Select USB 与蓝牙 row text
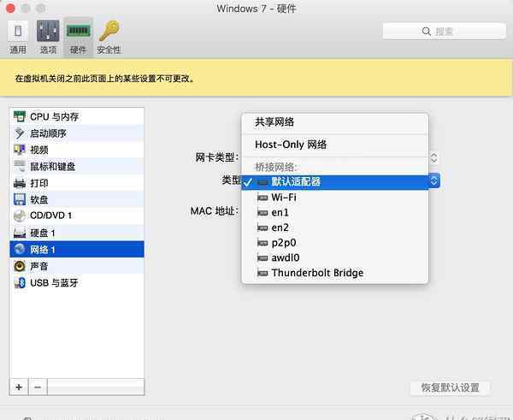 click(54, 283)
